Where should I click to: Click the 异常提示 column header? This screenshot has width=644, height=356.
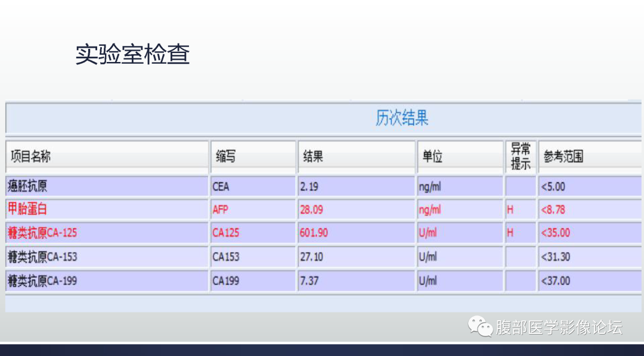(521, 156)
